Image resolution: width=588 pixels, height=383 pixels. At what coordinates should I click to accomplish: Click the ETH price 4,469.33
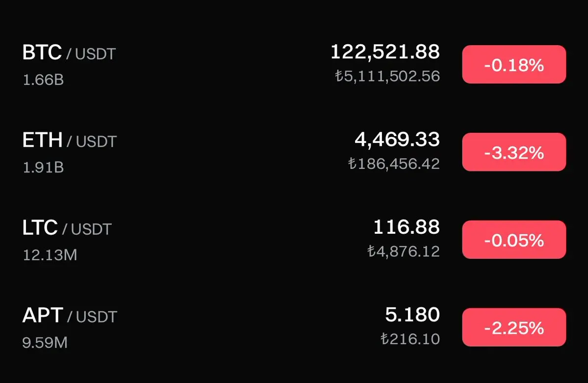(x=397, y=139)
